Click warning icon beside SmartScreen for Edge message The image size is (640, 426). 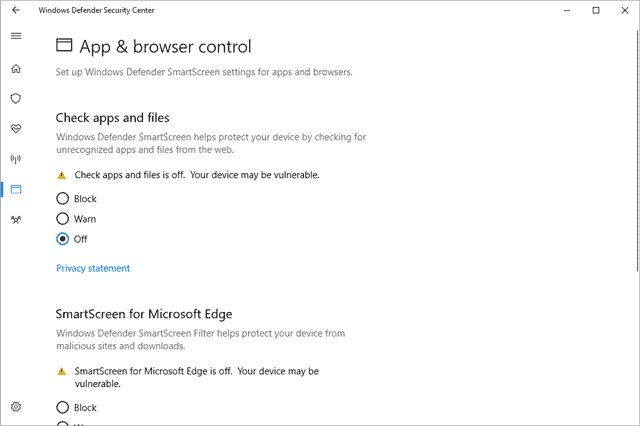coord(62,371)
